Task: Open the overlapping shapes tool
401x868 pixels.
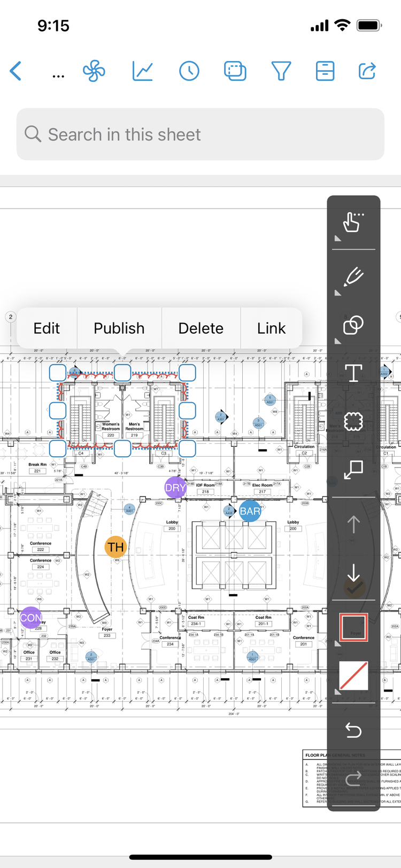Action: (353, 325)
